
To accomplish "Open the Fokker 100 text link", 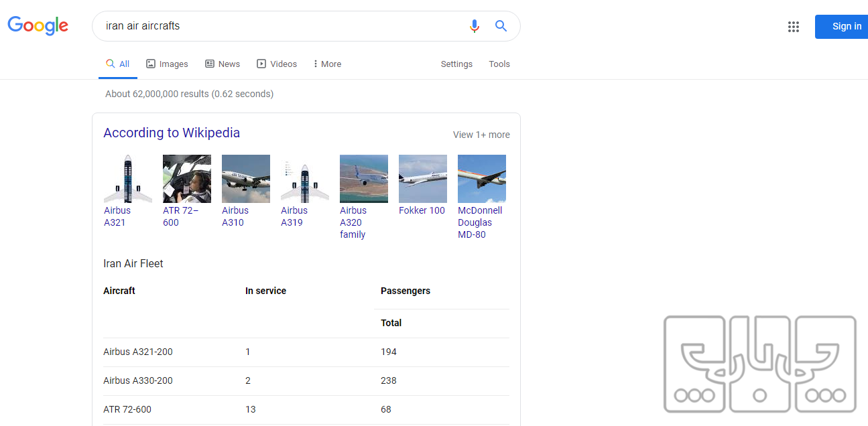I will pos(422,210).
